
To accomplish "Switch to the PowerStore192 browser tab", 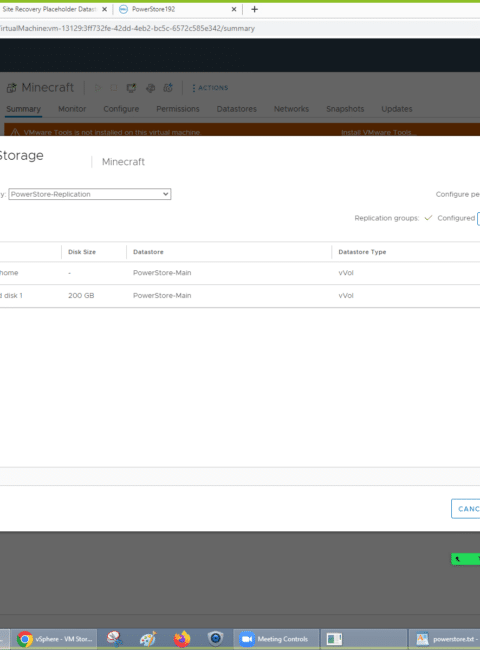I will 177,9.
